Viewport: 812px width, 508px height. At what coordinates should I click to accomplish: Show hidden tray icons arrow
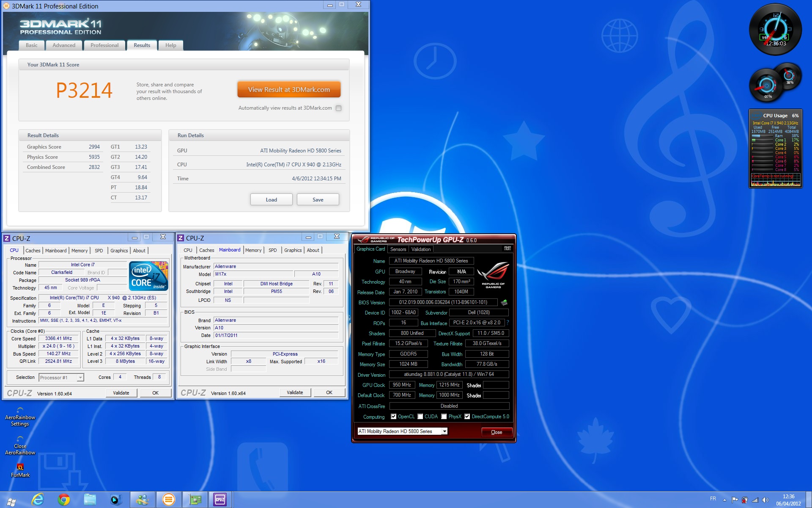(725, 500)
